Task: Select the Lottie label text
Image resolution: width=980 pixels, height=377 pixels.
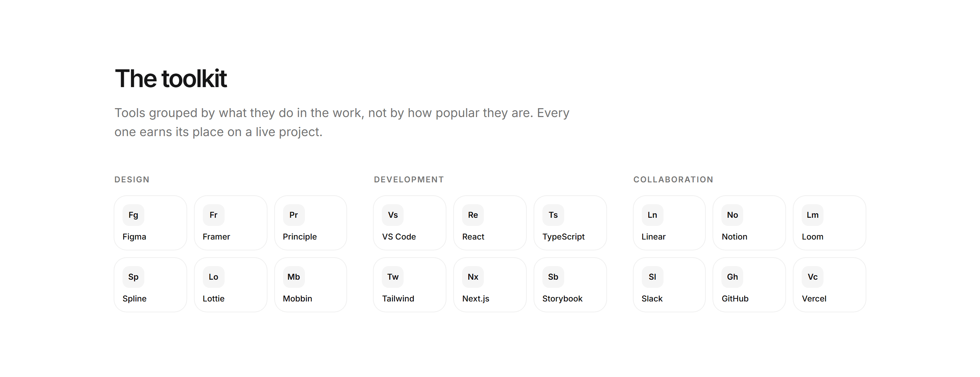Action: coord(213,299)
